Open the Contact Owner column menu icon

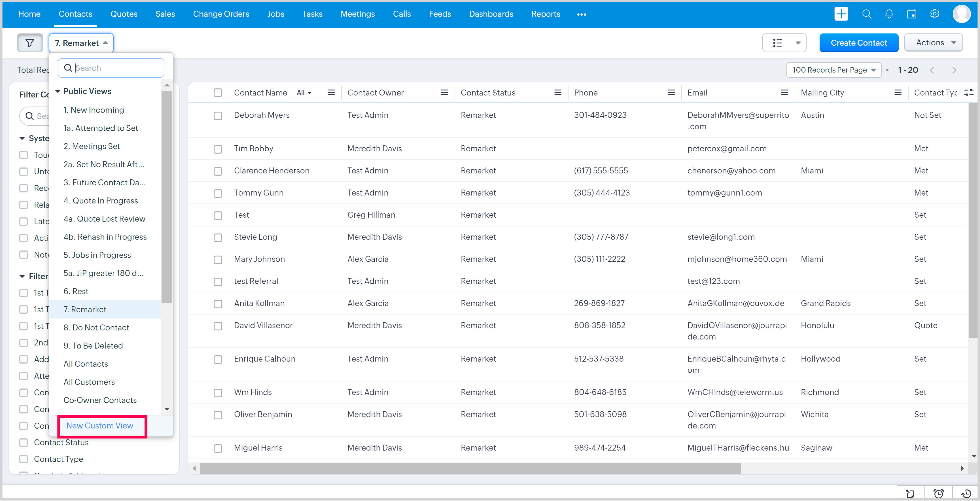(x=444, y=92)
